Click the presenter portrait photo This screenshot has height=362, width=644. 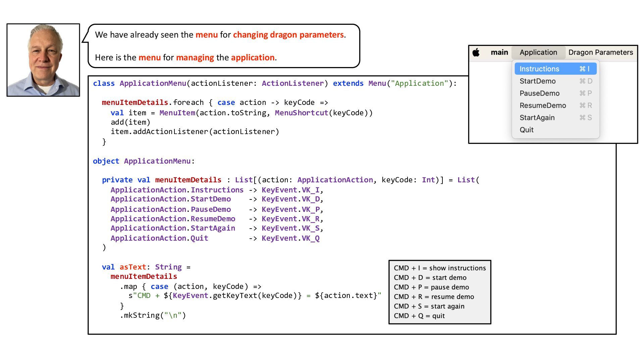click(43, 60)
